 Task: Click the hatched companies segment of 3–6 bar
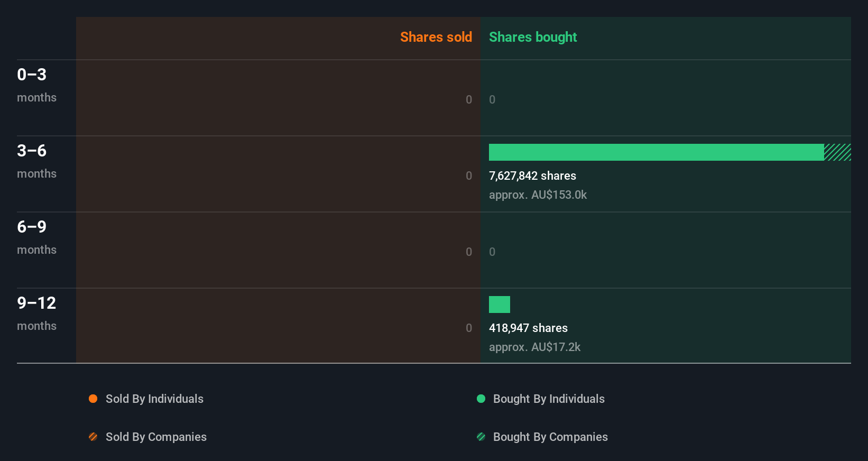coord(837,152)
